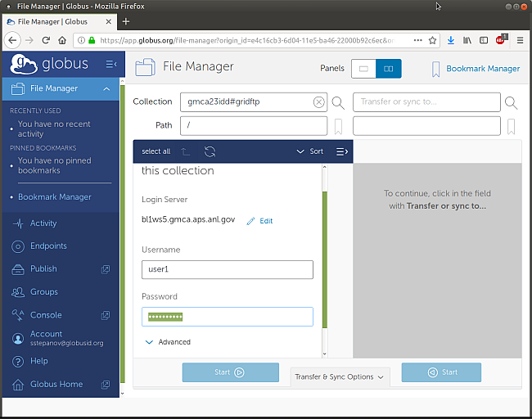Open Publish in sidebar
Image resolution: width=532 pixels, height=419 pixels.
[x=43, y=268]
